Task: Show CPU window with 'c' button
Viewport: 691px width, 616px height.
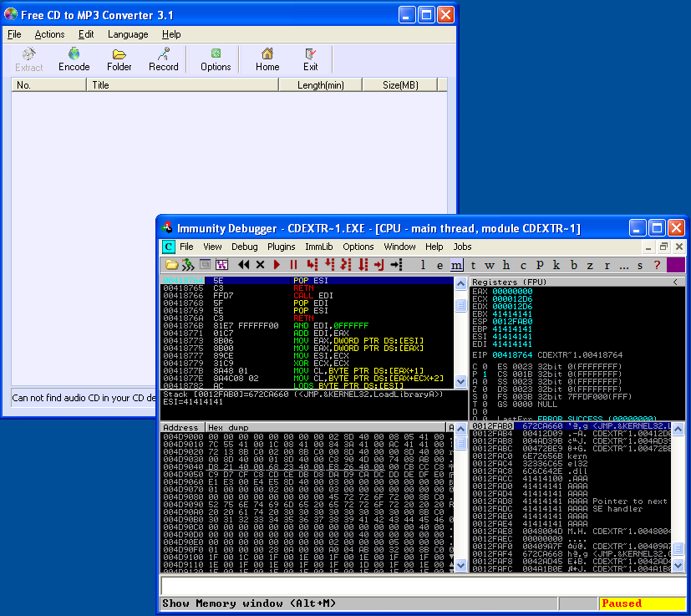Action: pos(523,265)
